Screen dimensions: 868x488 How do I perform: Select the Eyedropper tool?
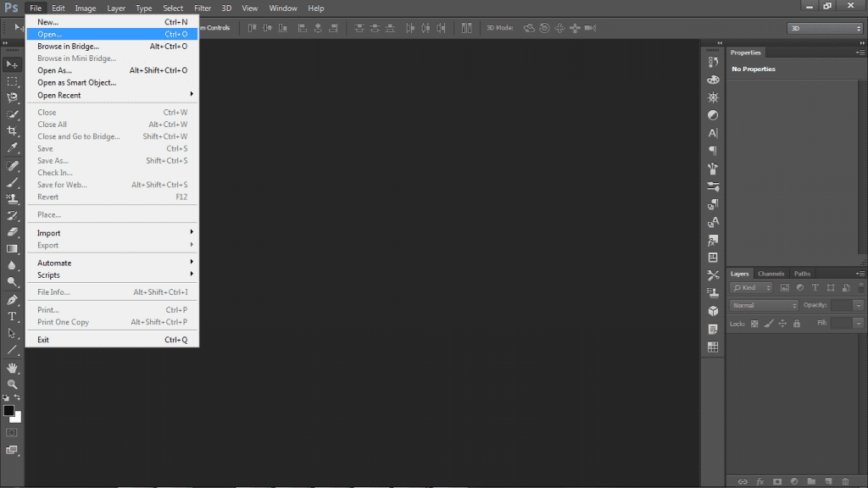click(13, 147)
